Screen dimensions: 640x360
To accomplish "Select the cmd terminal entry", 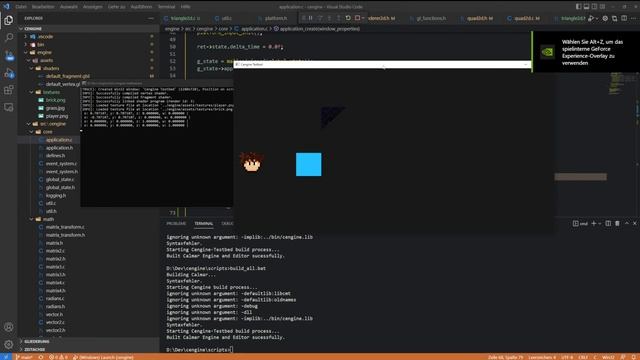I will [x=580, y=224].
